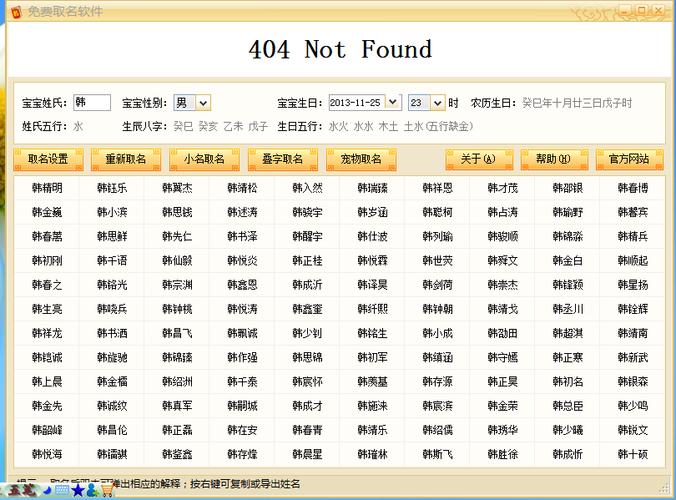
Task: Open the 宝宝性别 gender dropdown
Action: 203,103
